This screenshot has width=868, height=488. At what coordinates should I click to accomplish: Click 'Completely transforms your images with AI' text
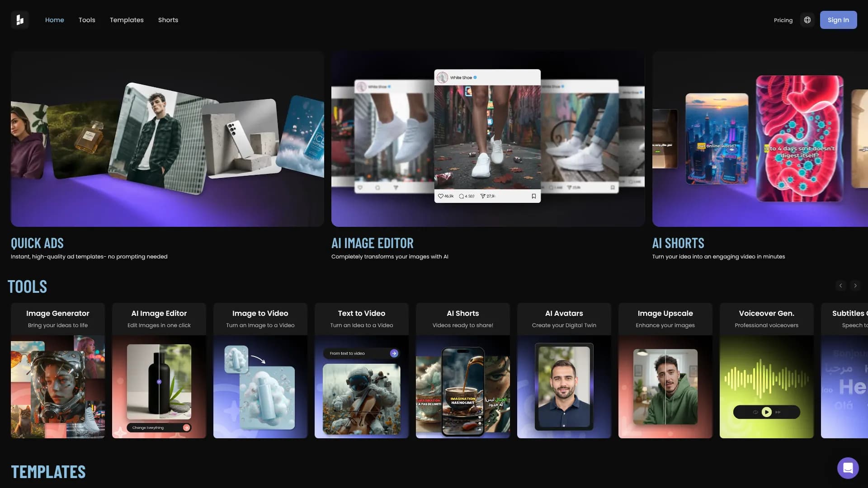[390, 257]
